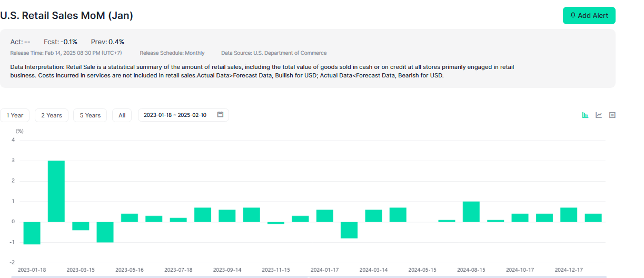
Task: Select the 1 Year range
Action: coord(15,115)
